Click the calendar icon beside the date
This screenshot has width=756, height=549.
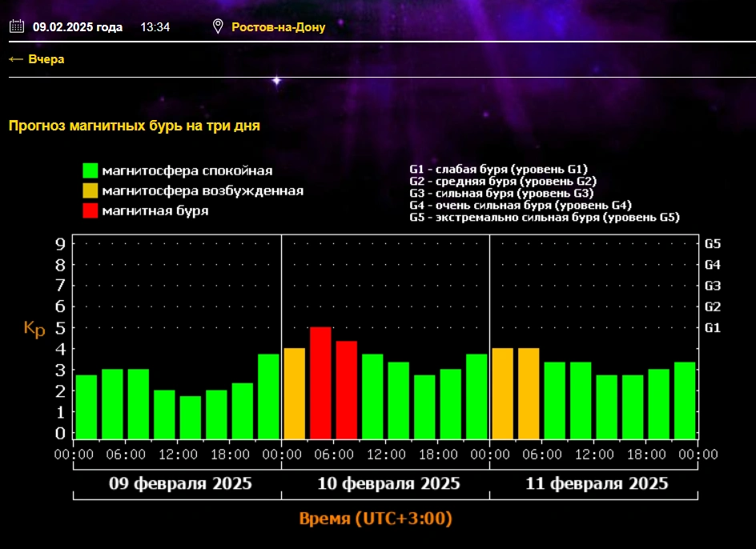click(x=16, y=26)
